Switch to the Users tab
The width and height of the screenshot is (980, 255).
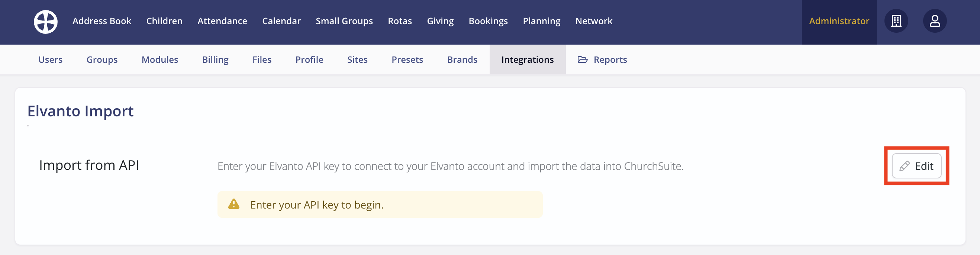pyautogui.click(x=50, y=60)
